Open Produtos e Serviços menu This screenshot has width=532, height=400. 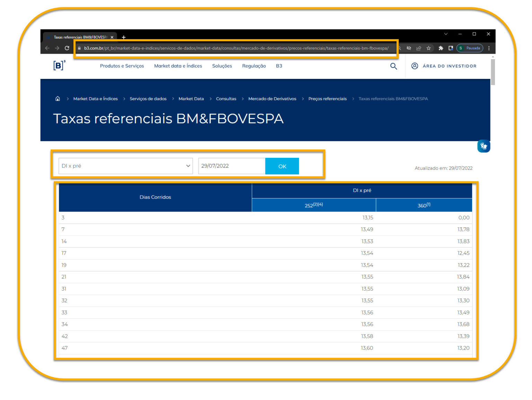pyautogui.click(x=122, y=66)
